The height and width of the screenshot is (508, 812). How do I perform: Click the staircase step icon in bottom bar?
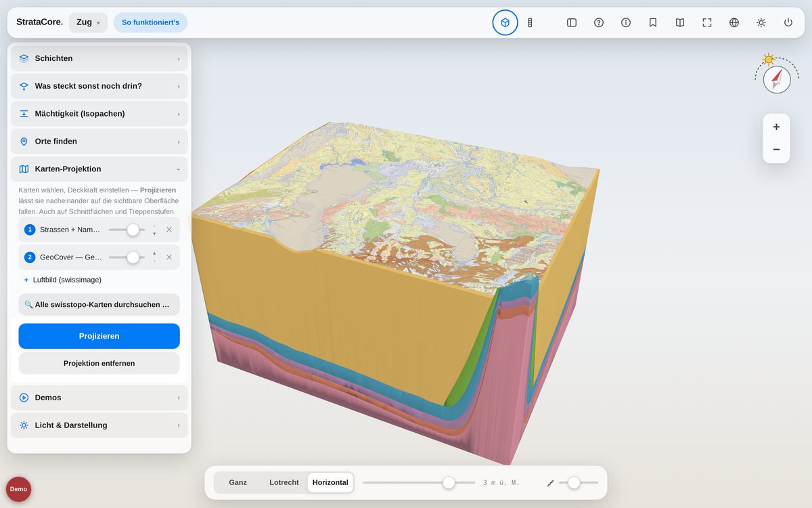pyautogui.click(x=550, y=483)
